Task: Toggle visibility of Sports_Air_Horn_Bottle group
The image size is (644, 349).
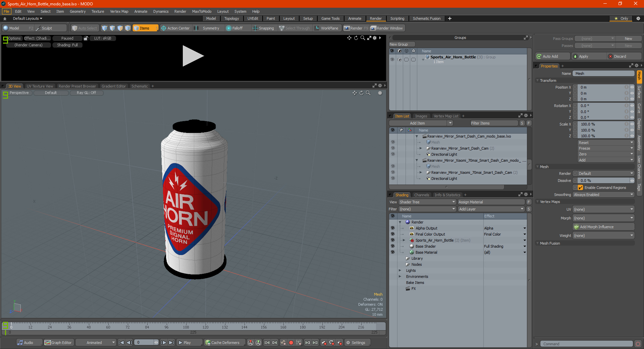Action: pos(392,59)
